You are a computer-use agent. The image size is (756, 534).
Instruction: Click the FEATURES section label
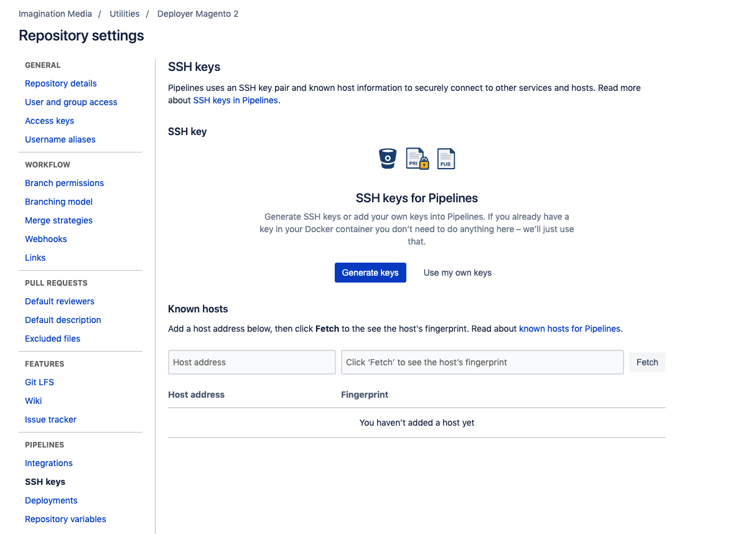44,364
